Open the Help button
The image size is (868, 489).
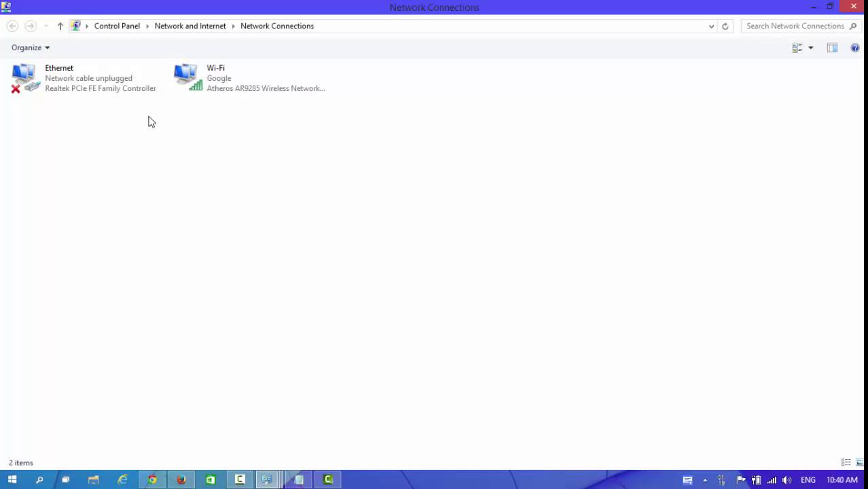(x=855, y=48)
